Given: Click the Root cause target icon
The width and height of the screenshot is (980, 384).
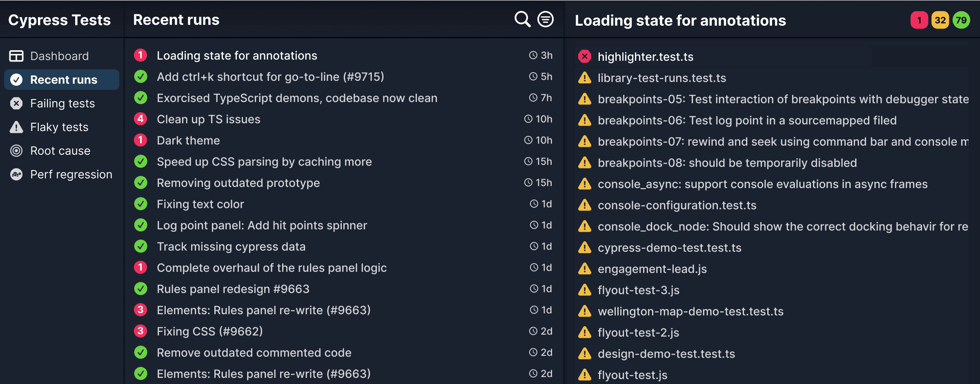Looking at the screenshot, I should coord(16,151).
